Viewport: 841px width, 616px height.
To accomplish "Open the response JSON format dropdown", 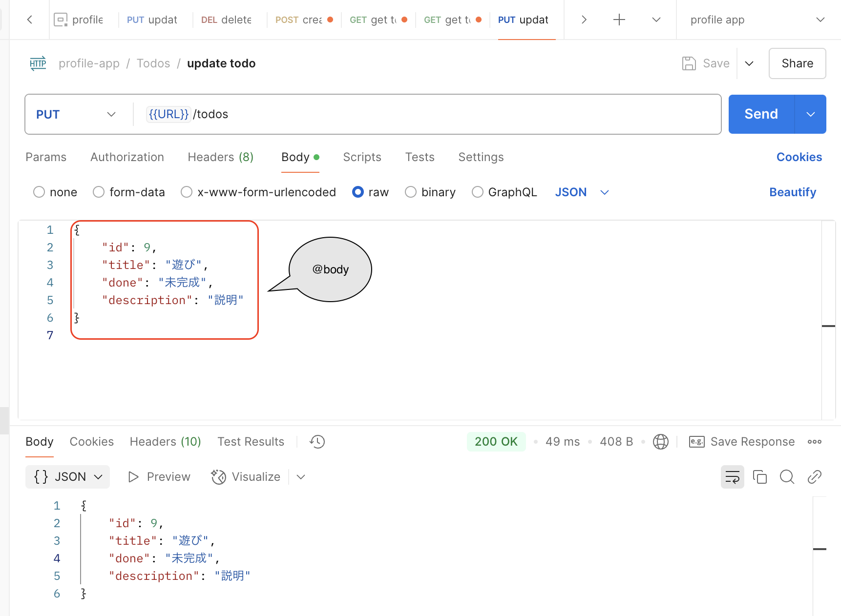I will tap(68, 477).
